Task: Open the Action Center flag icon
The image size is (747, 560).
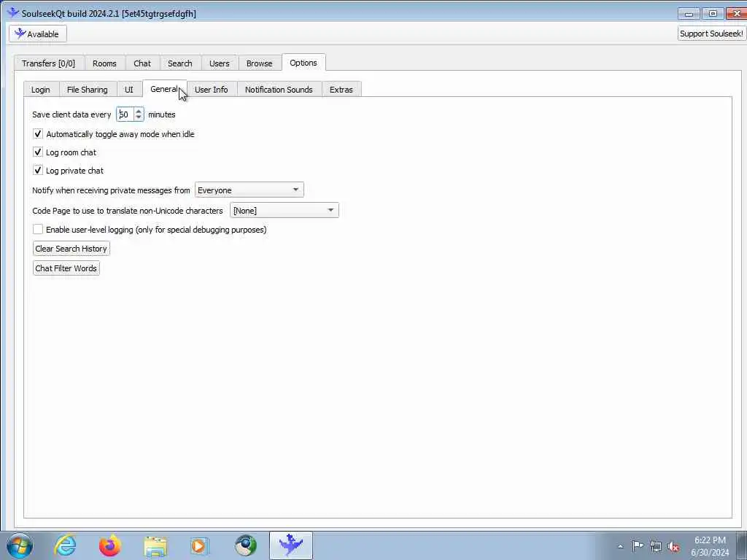Action: pos(638,546)
